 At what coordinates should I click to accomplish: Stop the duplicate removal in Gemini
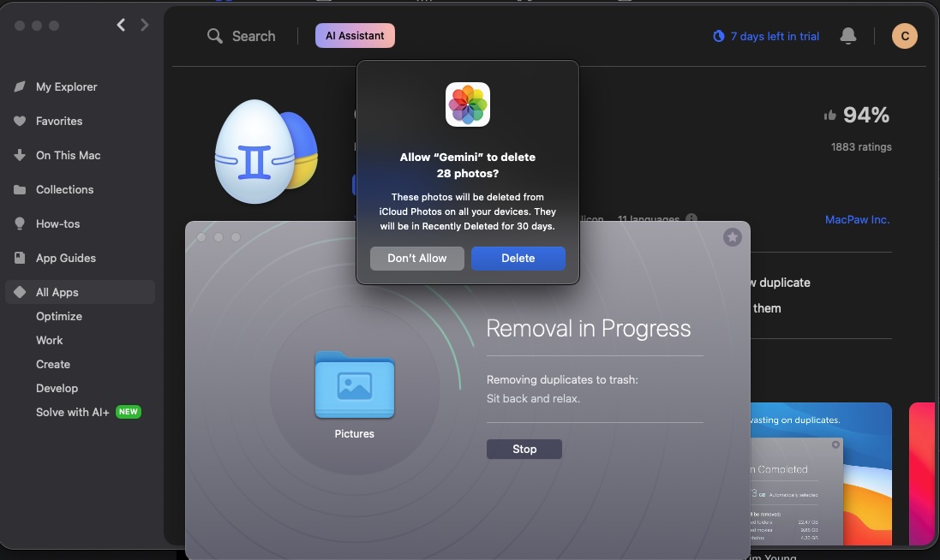pyautogui.click(x=524, y=450)
